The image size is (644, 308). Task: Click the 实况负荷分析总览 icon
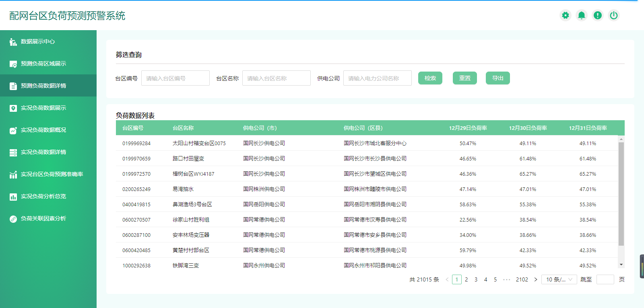pyautogui.click(x=13, y=197)
